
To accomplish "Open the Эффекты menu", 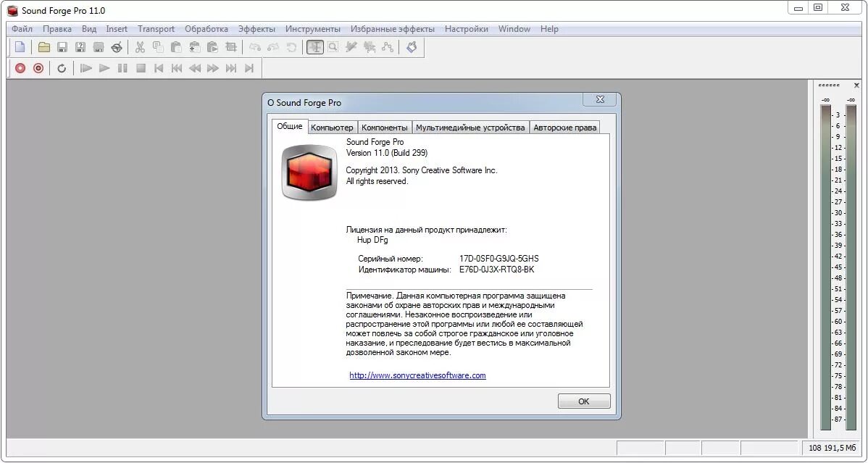I will click(257, 29).
